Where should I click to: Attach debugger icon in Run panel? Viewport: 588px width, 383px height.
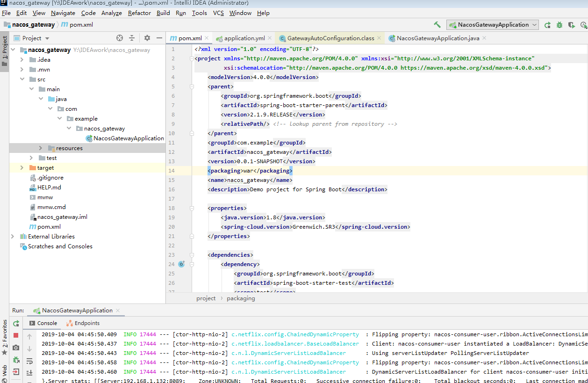(x=16, y=360)
